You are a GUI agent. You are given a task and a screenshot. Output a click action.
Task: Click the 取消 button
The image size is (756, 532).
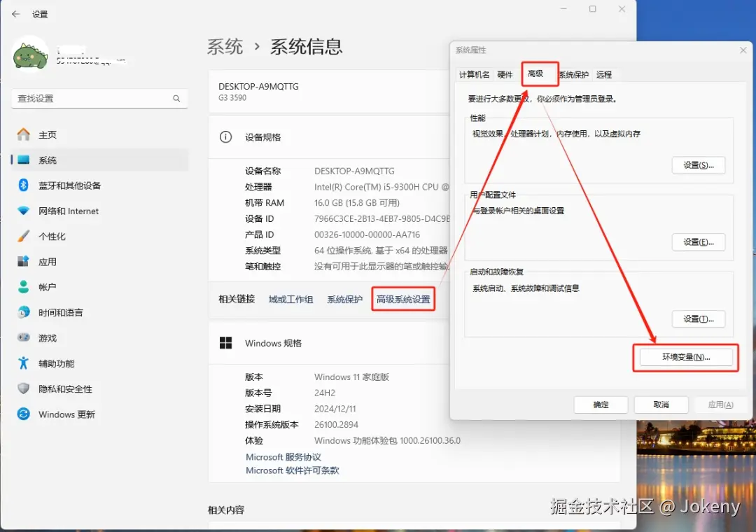pyautogui.click(x=661, y=405)
